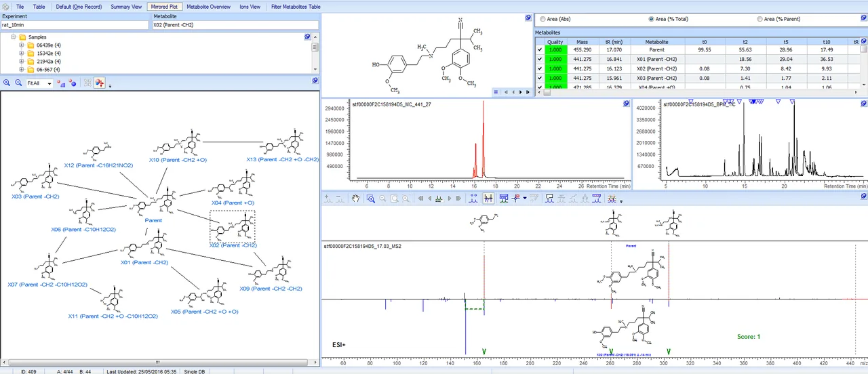Click the t2 value 55.63 for Parent
This screenshot has height=374, width=868.
[x=746, y=50]
